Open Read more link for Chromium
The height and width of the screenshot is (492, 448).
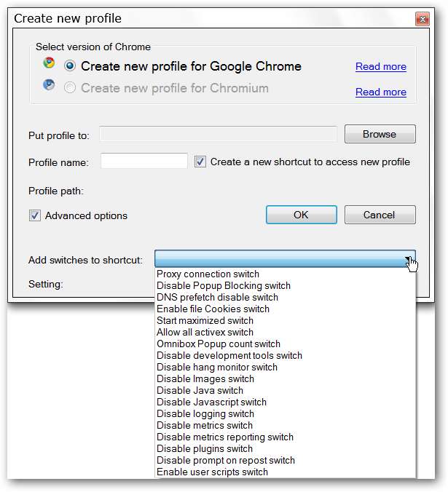click(x=381, y=92)
